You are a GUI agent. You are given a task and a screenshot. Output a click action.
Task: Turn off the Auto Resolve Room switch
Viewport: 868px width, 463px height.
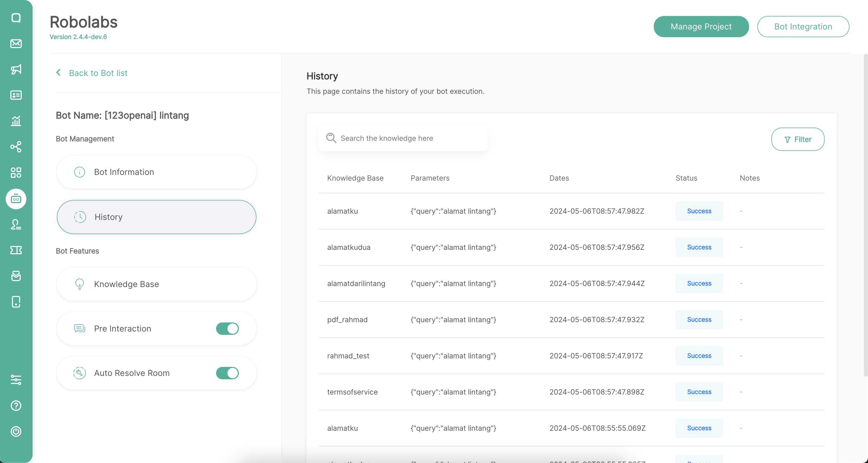(x=227, y=373)
